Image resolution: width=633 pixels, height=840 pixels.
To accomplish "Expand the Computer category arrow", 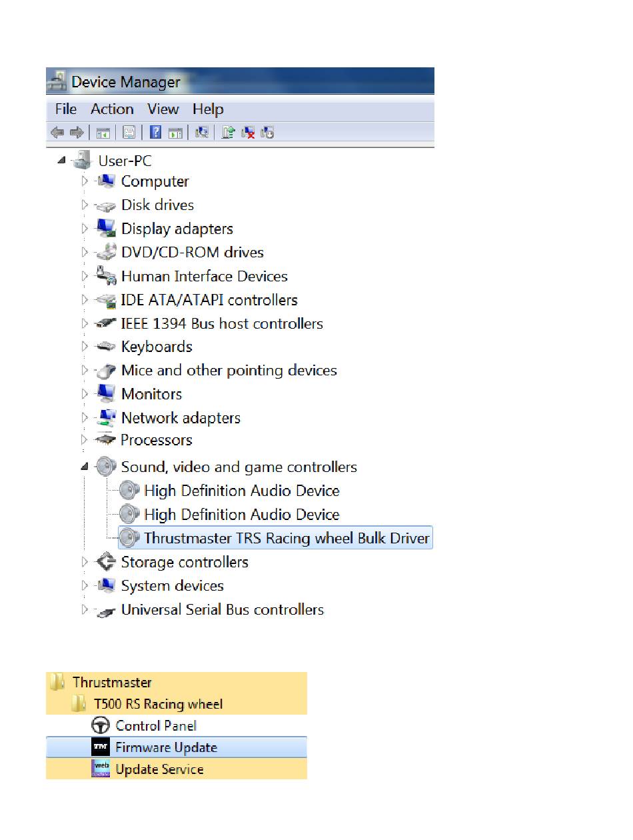I will [x=85, y=181].
